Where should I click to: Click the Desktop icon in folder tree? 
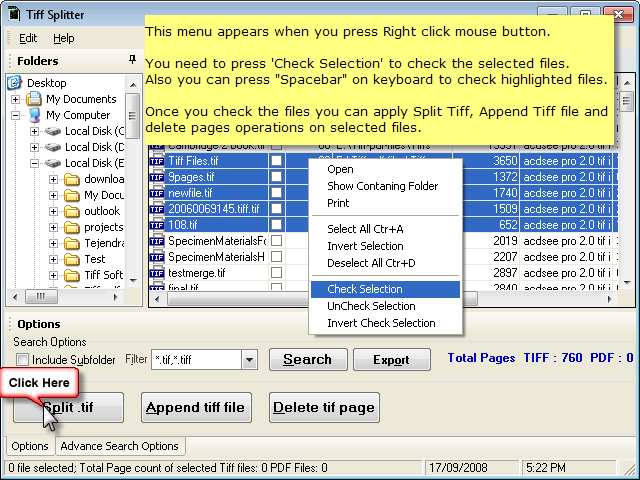[16, 83]
